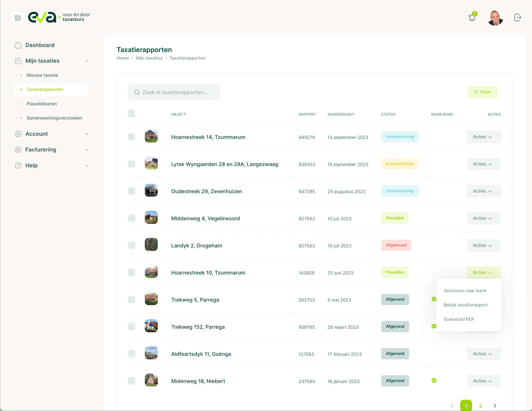Open the notifications bell
This screenshot has width=532, height=411.
(x=472, y=18)
